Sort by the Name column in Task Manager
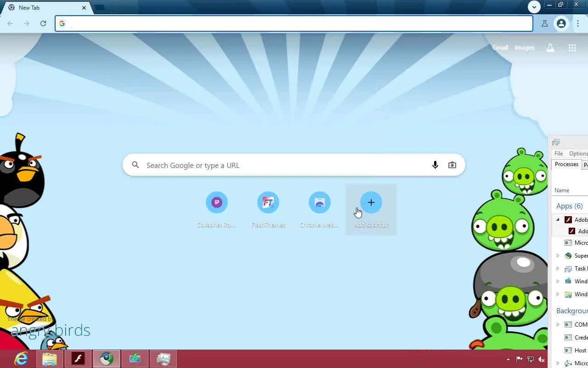The width and height of the screenshot is (588, 368). coord(562,190)
